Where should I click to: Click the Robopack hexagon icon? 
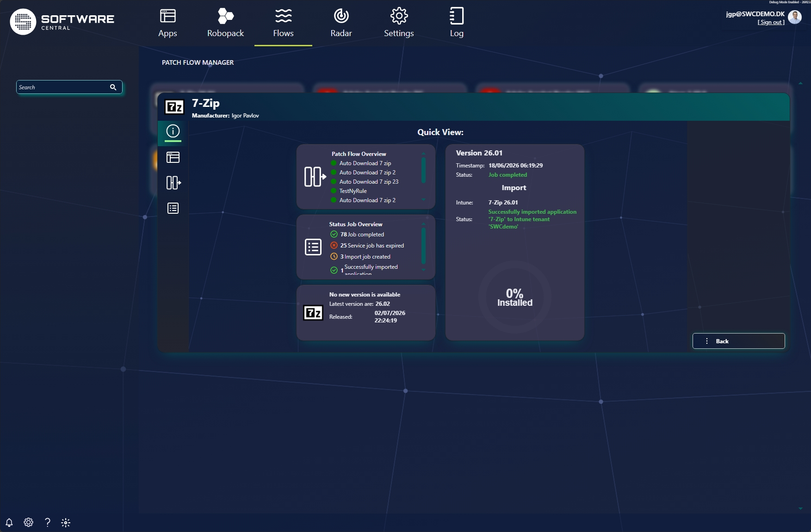click(x=225, y=16)
